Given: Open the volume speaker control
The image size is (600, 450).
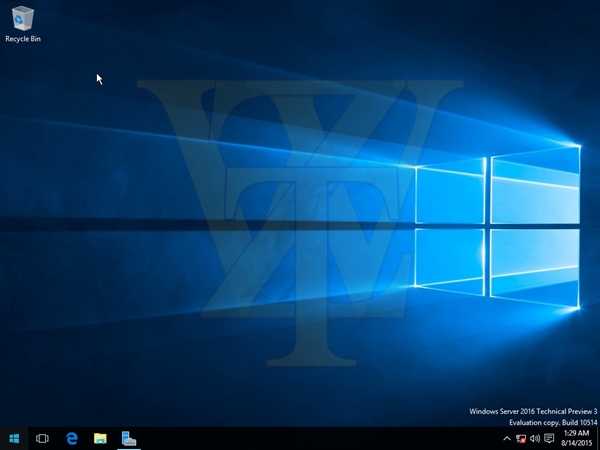Looking at the screenshot, I should click(535, 439).
